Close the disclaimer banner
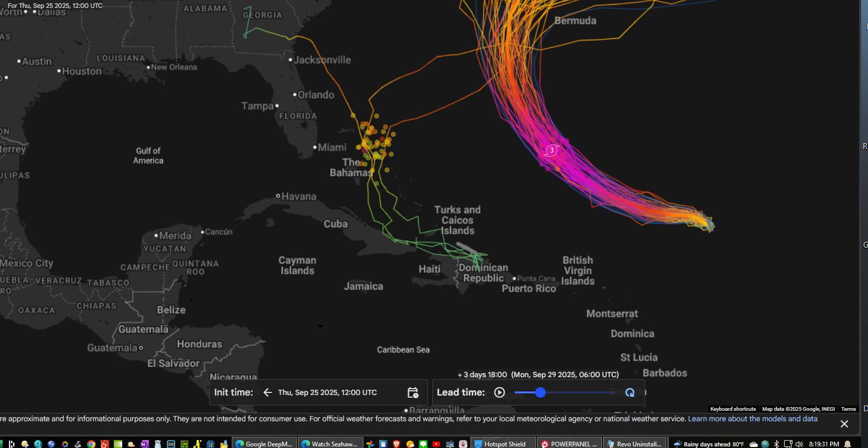 pyautogui.click(x=844, y=424)
